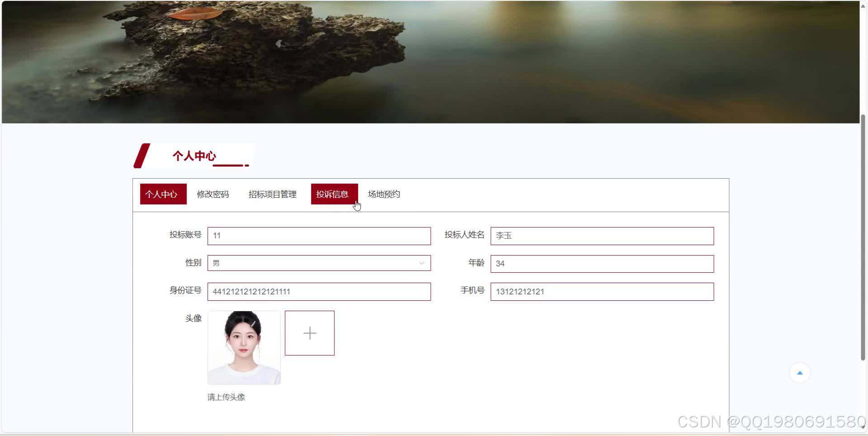Click the 个人中心 tab
868x436 pixels.
coord(163,194)
